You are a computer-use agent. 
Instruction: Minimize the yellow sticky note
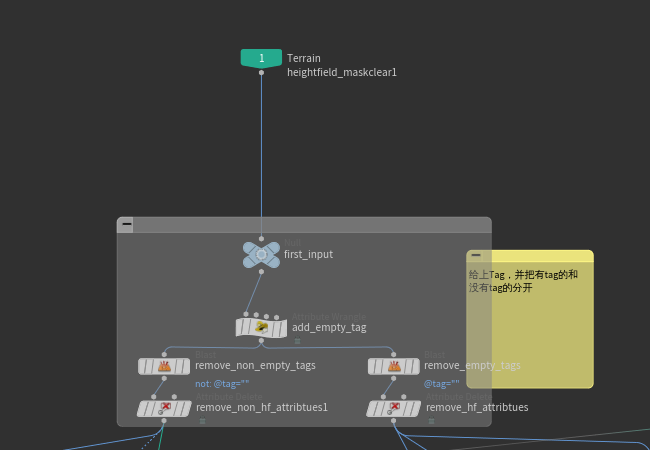coord(475,256)
